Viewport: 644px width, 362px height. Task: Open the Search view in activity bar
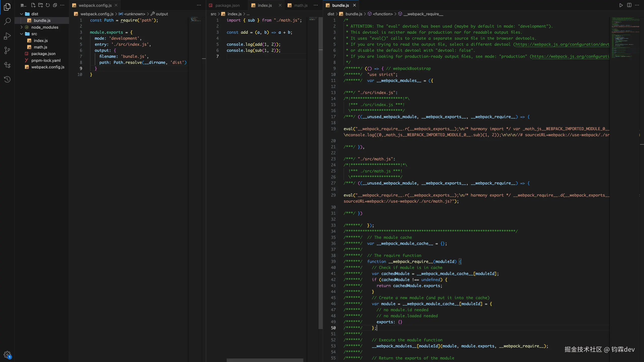7,21
